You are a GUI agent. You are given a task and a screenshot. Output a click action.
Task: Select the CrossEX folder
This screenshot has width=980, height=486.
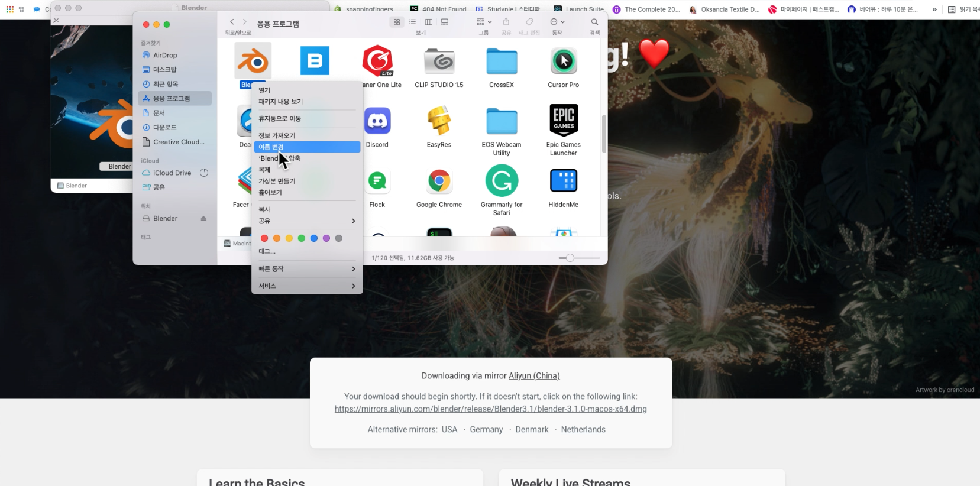502,61
